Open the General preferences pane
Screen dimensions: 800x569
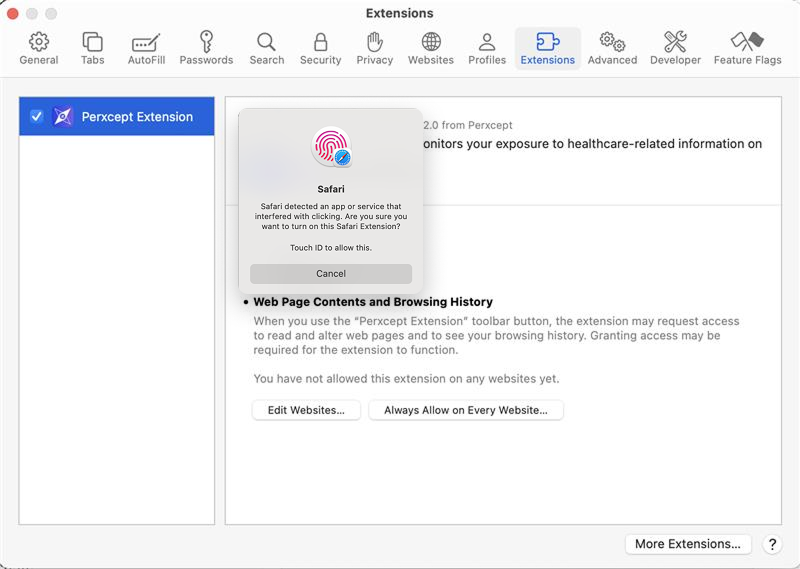click(x=39, y=48)
